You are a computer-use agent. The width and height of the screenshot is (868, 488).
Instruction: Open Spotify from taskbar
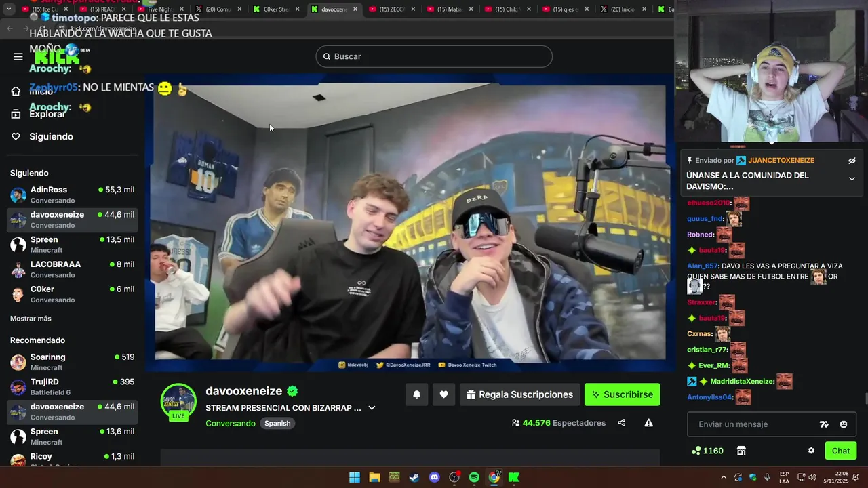(474, 477)
